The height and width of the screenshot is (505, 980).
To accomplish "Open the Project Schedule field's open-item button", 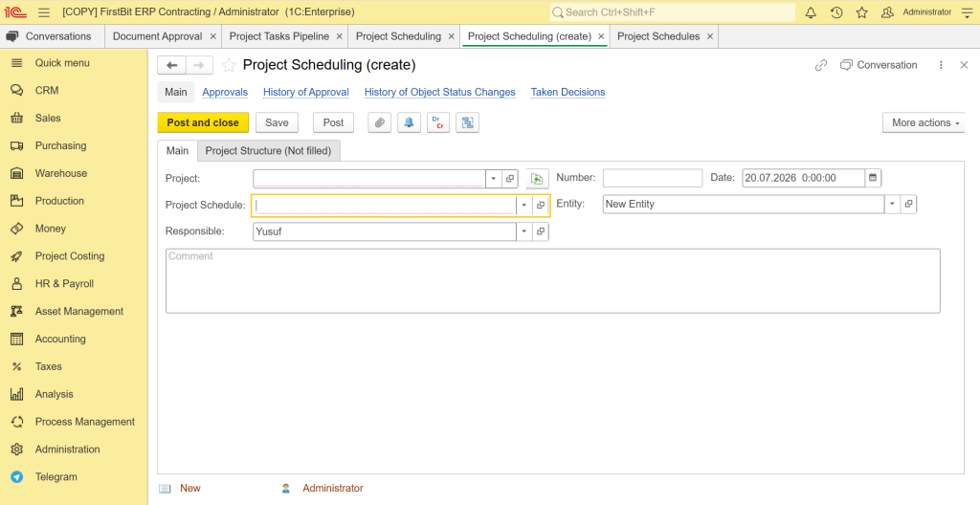I will tap(541, 205).
